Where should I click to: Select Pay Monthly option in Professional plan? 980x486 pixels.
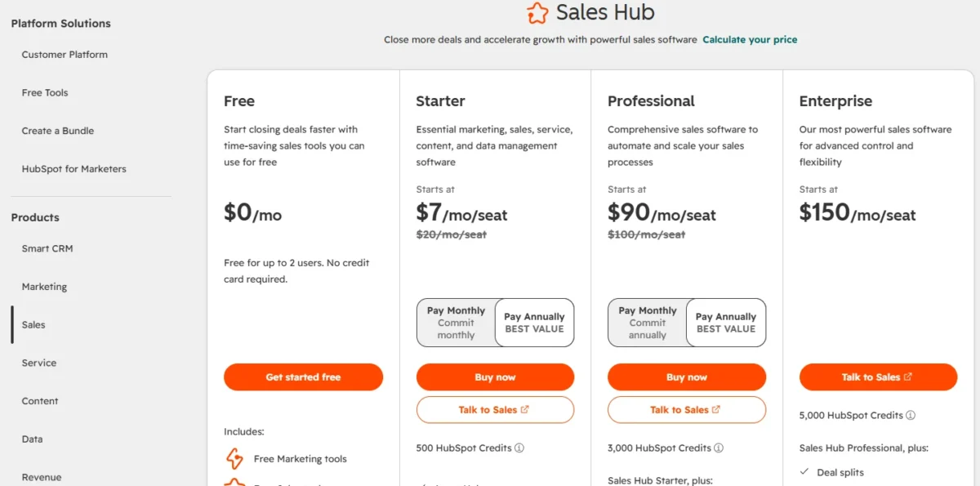[x=648, y=323]
